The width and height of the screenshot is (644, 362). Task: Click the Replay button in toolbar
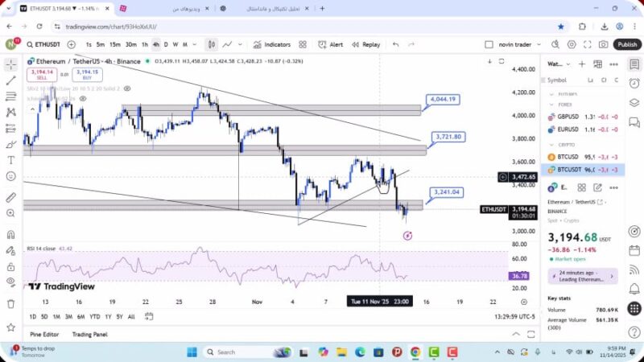point(366,45)
